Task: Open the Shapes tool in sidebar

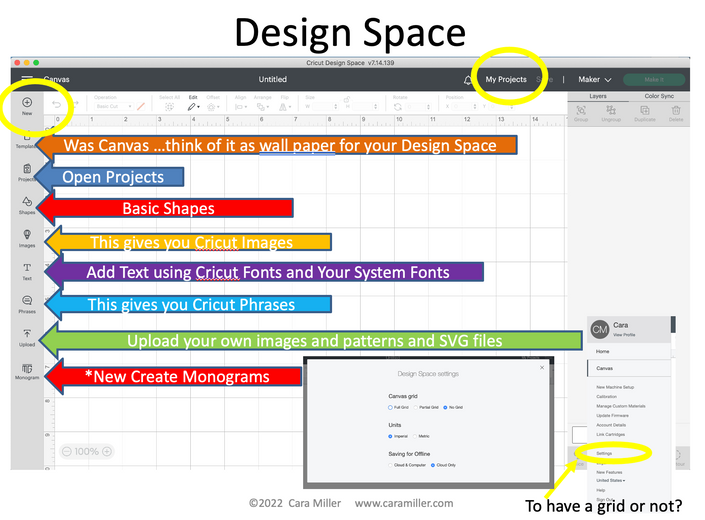Action: tap(27, 201)
